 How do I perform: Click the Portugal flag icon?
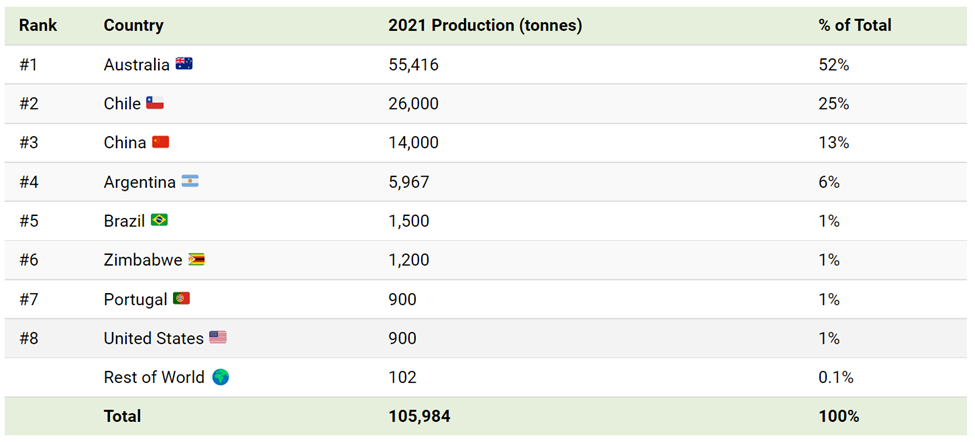(x=181, y=298)
